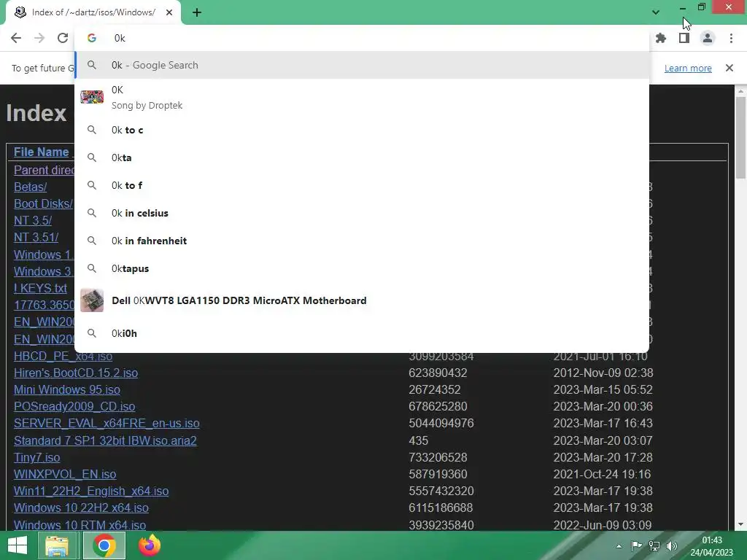Click the network tray icon
Screen dimensions: 747x560
654,546
